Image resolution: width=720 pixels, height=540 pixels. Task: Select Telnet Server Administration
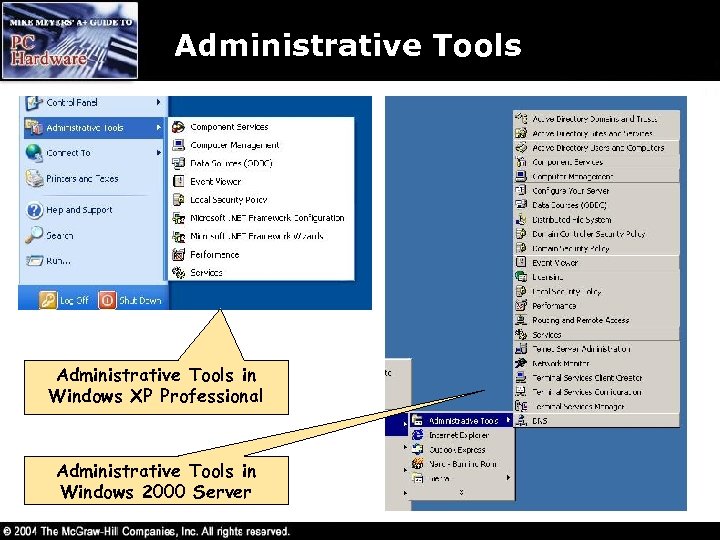coord(596,349)
